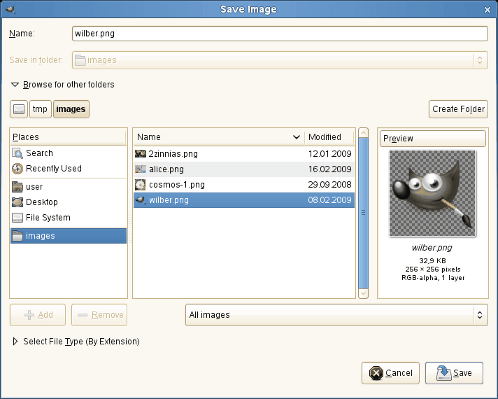498x399 pixels.
Task: Click the 16.02.2009 modified date
Action: coord(330,169)
